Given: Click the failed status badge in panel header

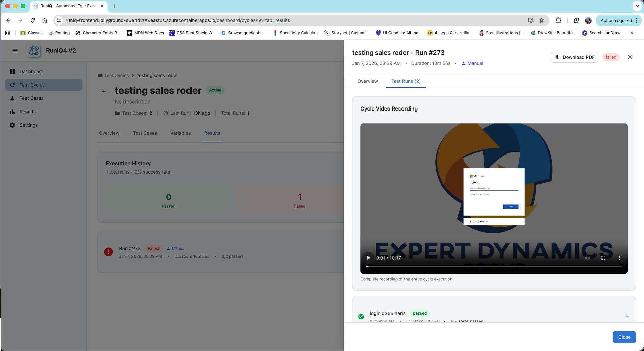Looking at the screenshot, I should point(611,57).
